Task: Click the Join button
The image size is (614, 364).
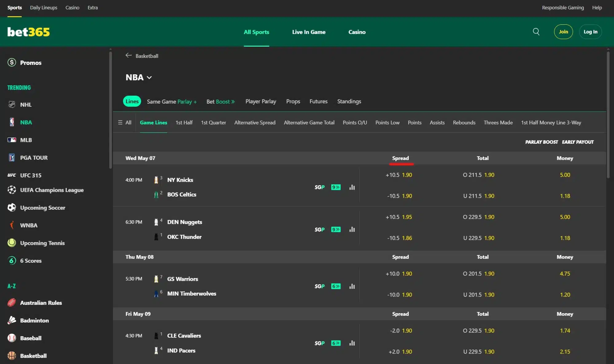Action: 563,32
